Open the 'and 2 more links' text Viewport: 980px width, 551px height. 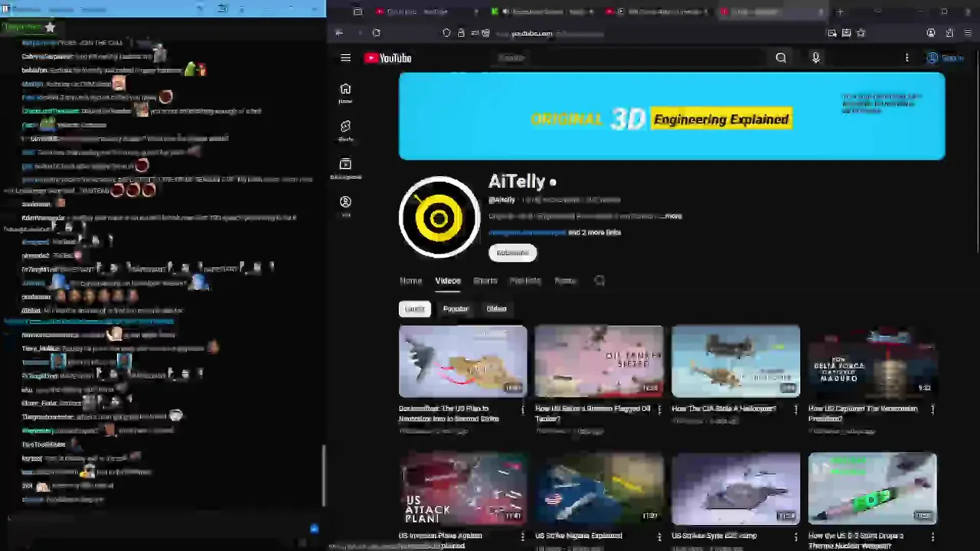[x=594, y=233]
